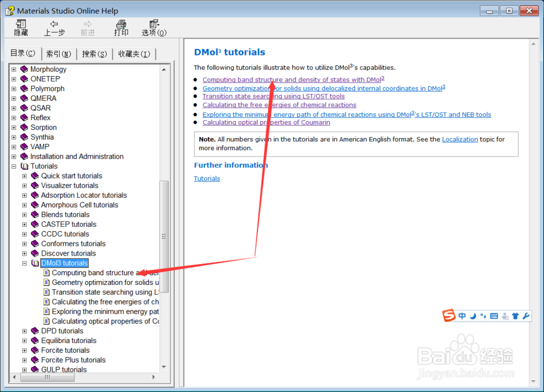544x392 pixels.
Task: Select Calculating the free energies tree topic
Action: [105, 302]
